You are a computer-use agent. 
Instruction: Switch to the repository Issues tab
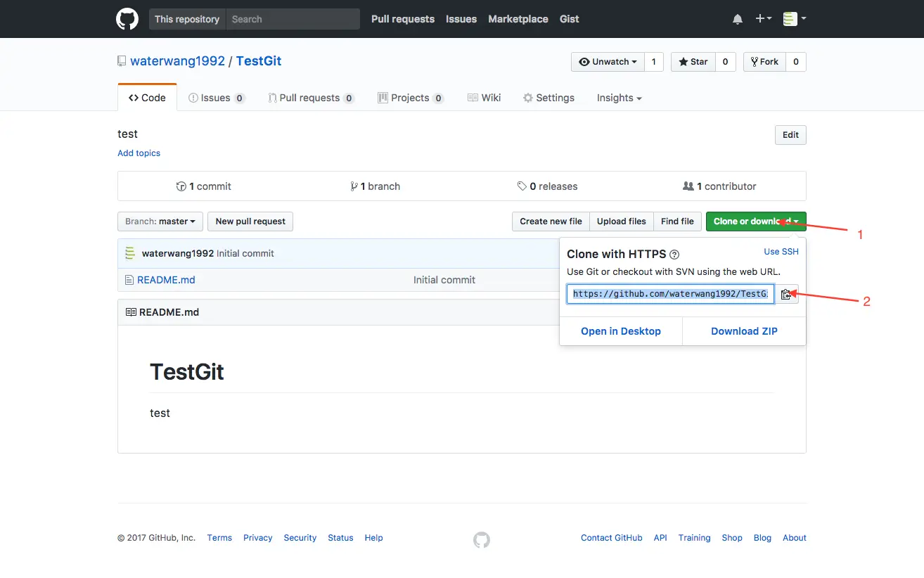(x=217, y=98)
